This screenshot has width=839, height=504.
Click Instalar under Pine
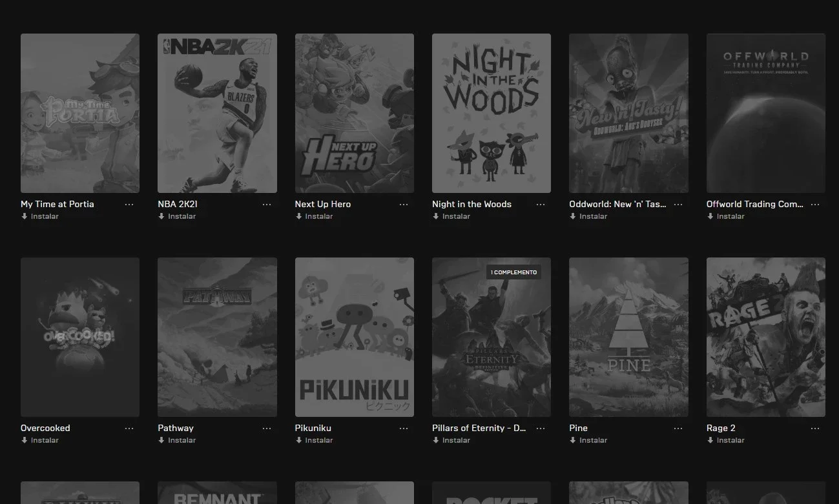coord(588,440)
